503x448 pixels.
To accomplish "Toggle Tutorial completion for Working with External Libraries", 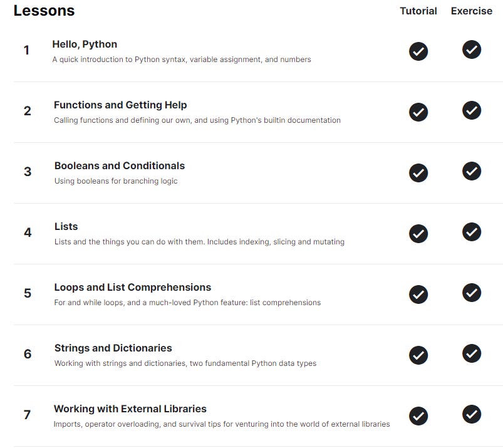I will [418, 414].
